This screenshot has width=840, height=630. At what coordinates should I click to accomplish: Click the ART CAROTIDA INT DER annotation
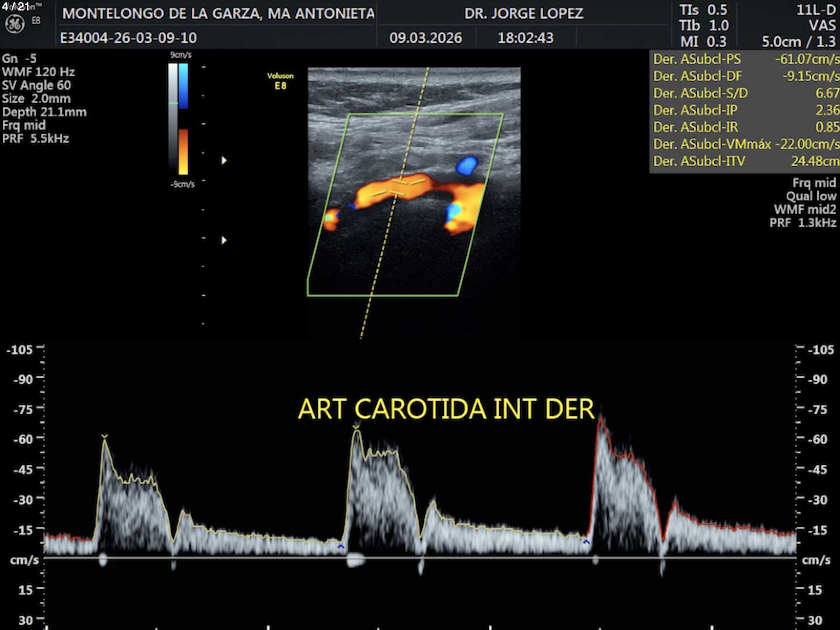point(446,409)
